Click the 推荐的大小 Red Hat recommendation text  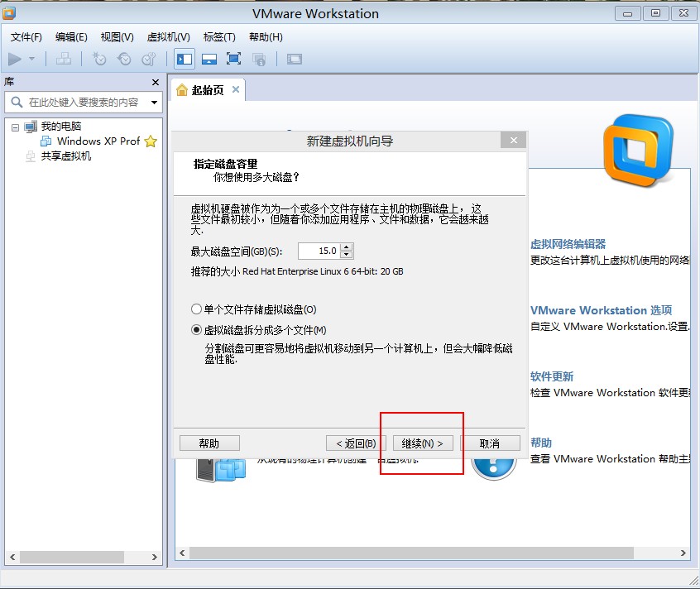[x=297, y=271]
